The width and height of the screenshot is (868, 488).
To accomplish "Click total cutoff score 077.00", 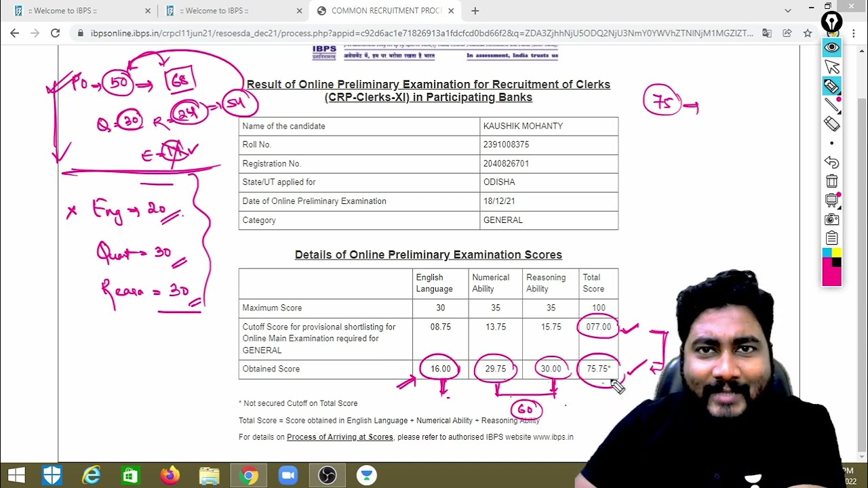I will coord(598,327).
